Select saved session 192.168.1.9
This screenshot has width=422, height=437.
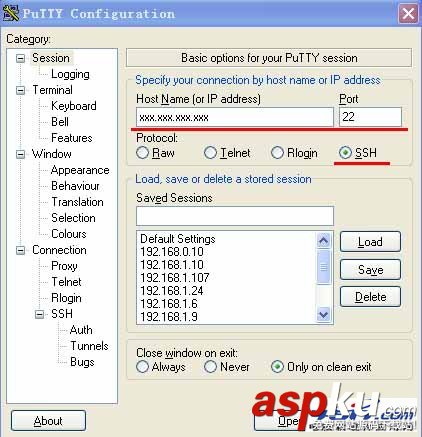click(x=169, y=317)
